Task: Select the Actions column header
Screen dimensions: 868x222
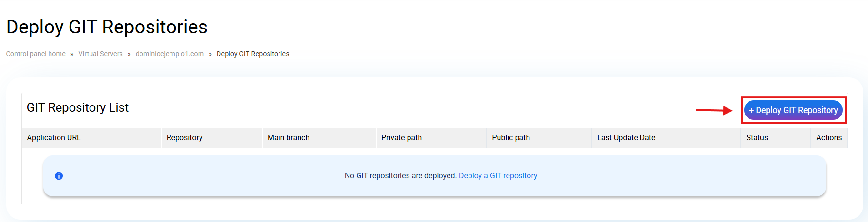Action: 828,138
